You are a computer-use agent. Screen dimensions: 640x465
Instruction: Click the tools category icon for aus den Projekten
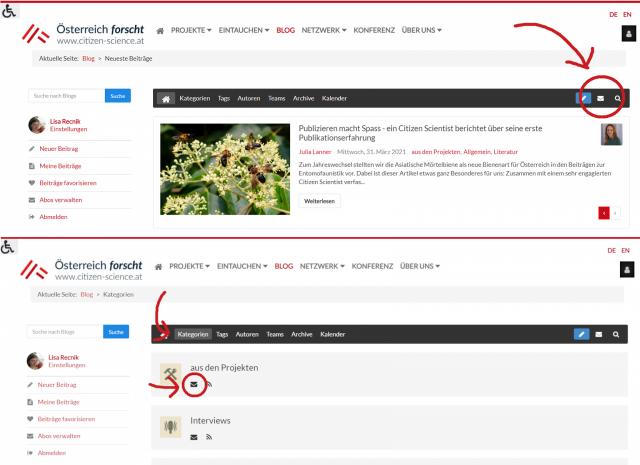(170, 374)
